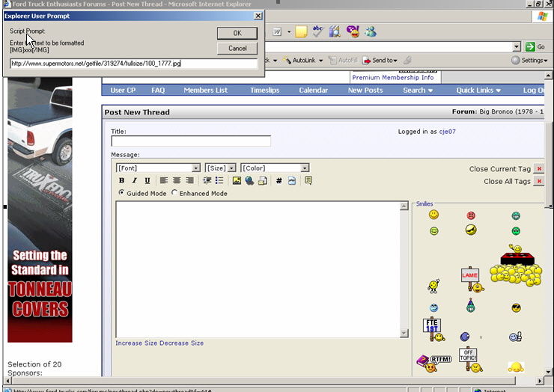The height and width of the screenshot is (392, 554).
Task: Click the Insert Hyperlink globe icon
Action: coord(249,180)
